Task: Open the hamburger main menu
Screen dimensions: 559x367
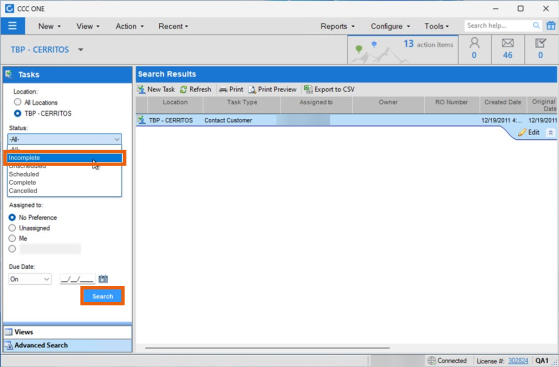Action: click(12, 26)
